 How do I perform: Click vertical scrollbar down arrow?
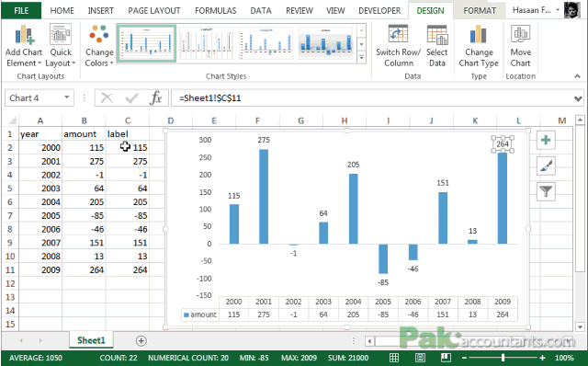coord(580,326)
